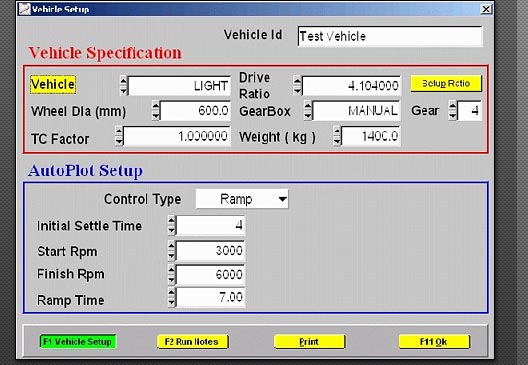The image size is (528, 365).
Task: Confirm with the F11 Ok button
Action: click(x=434, y=342)
